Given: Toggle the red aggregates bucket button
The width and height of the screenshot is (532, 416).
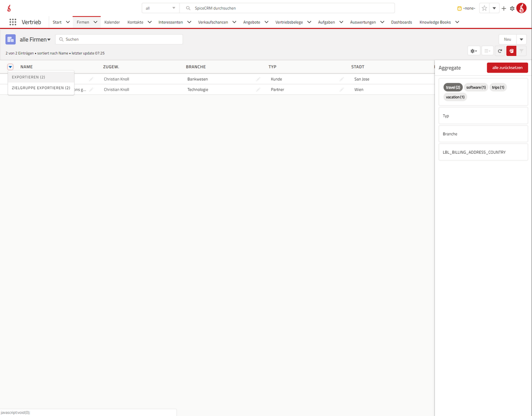Looking at the screenshot, I should (x=511, y=51).
